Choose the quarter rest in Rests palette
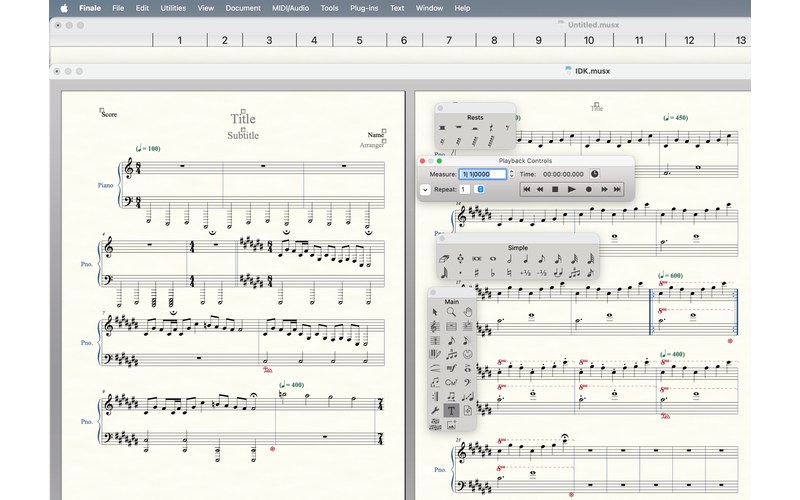 click(x=491, y=128)
